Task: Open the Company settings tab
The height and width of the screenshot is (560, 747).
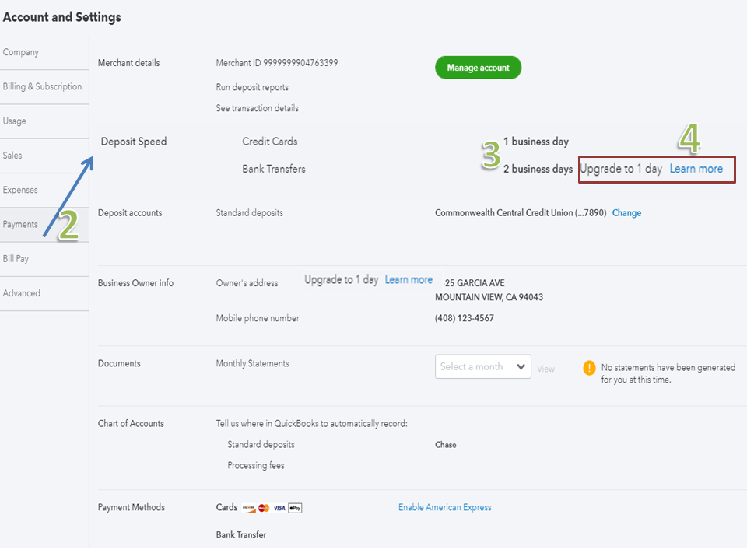Action: click(21, 52)
